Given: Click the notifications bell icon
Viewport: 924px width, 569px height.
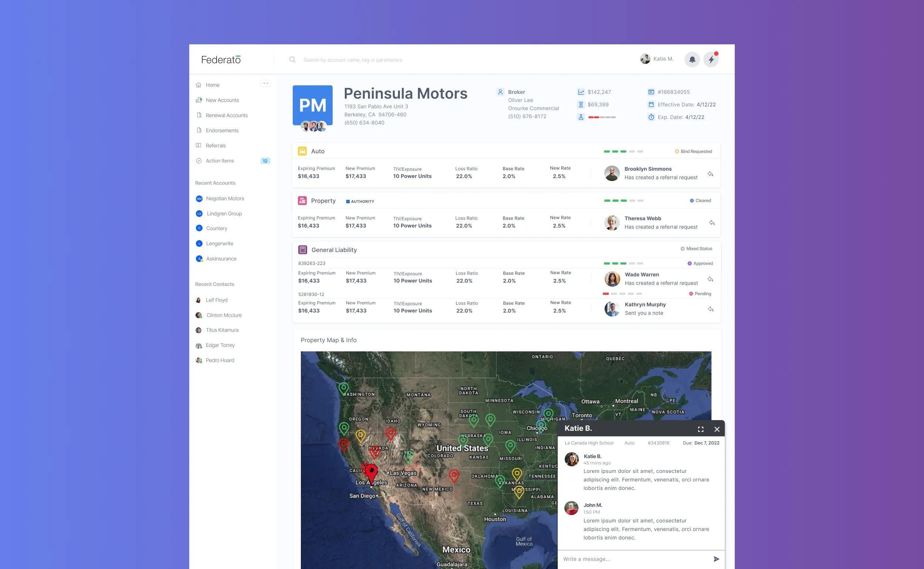Looking at the screenshot, I should [x=692, y=59].
